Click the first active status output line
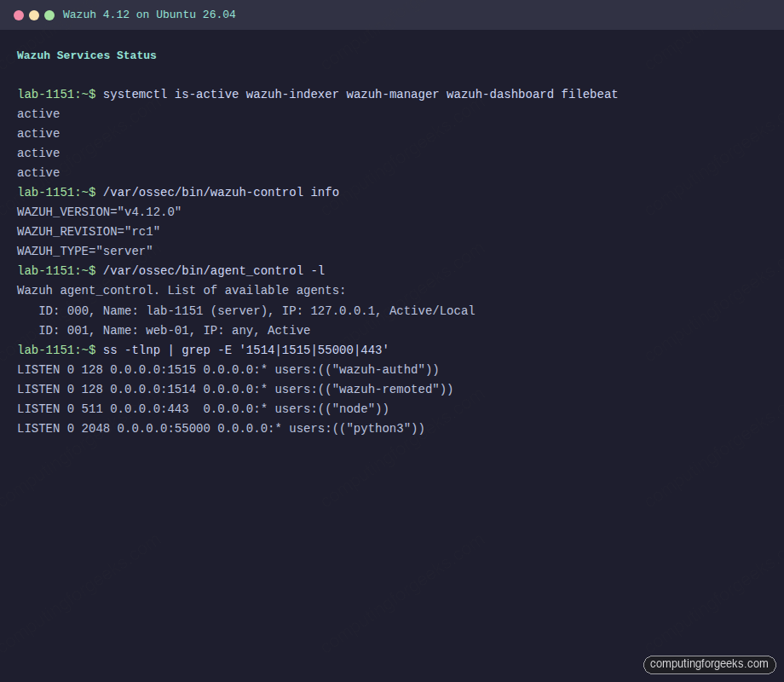784x682 pixels. tap(37, 113)
